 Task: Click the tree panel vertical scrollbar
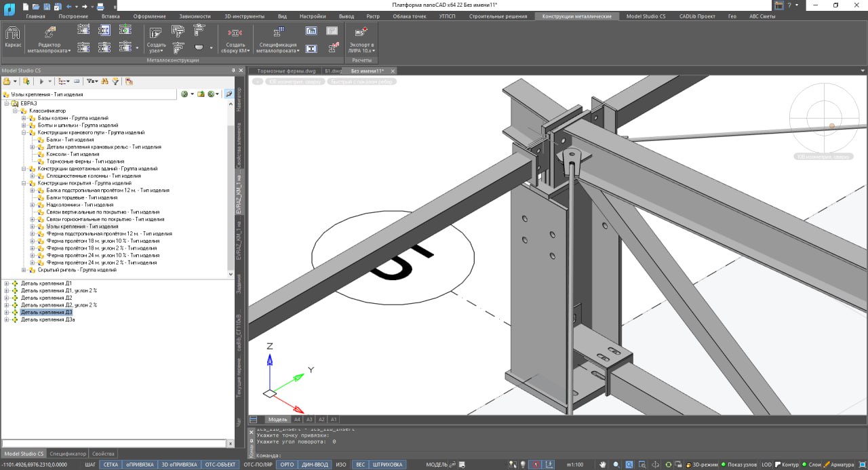click(x=231, y=197)
